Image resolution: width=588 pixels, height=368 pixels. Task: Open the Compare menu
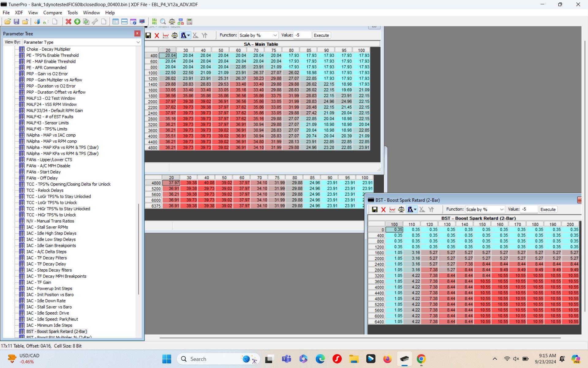click(x=52, y=13)
